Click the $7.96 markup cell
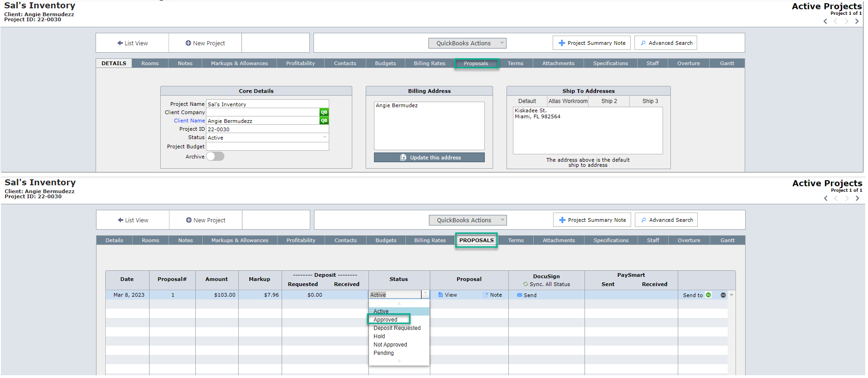Viewport: 868px width, 378px height. point(260,295)
